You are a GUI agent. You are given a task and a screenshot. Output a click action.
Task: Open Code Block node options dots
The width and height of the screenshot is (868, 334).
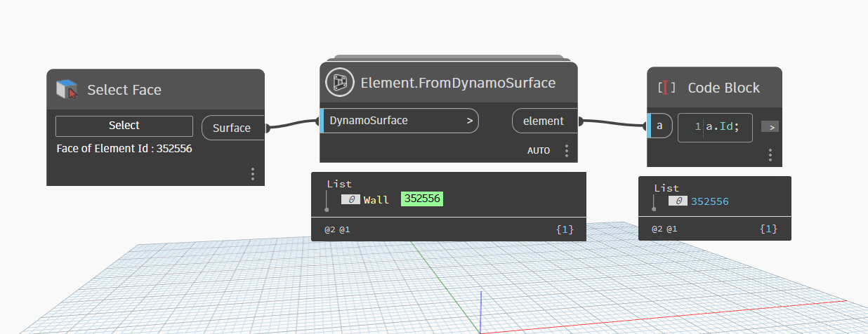[770, 155]
